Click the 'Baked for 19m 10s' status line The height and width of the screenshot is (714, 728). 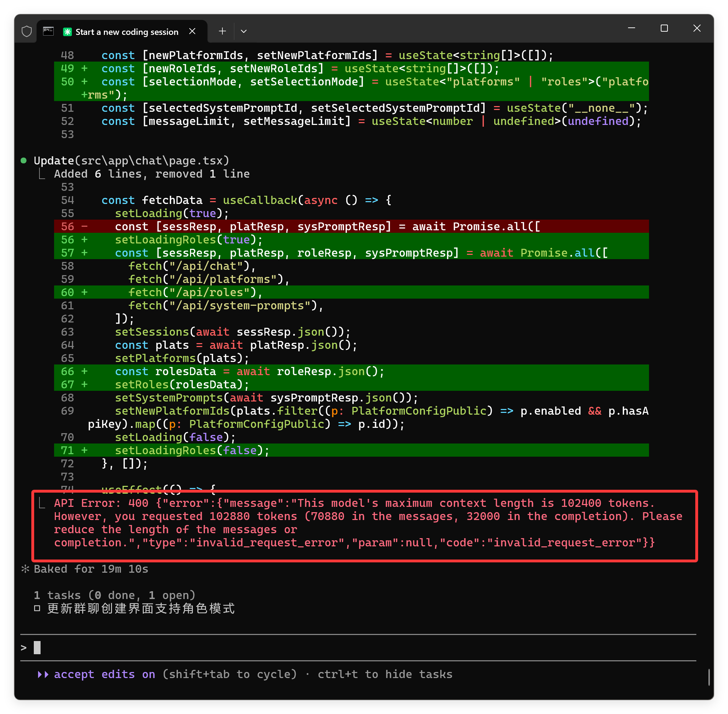pos(91,569)
